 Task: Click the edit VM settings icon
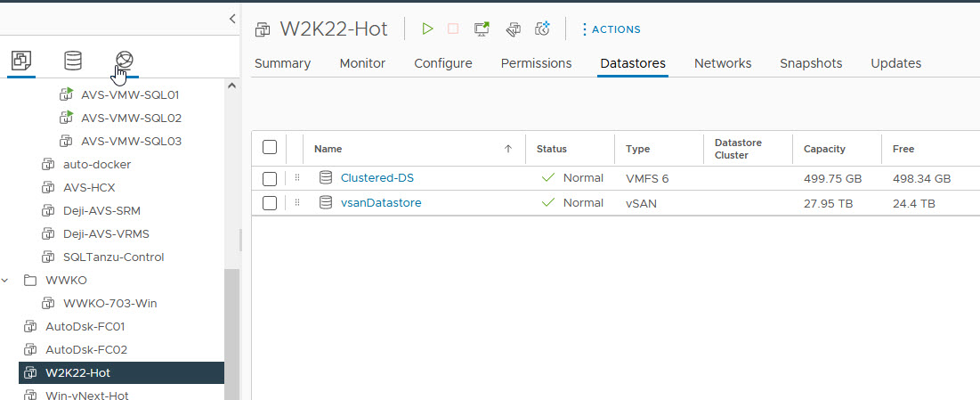click(x=513, y=29)
